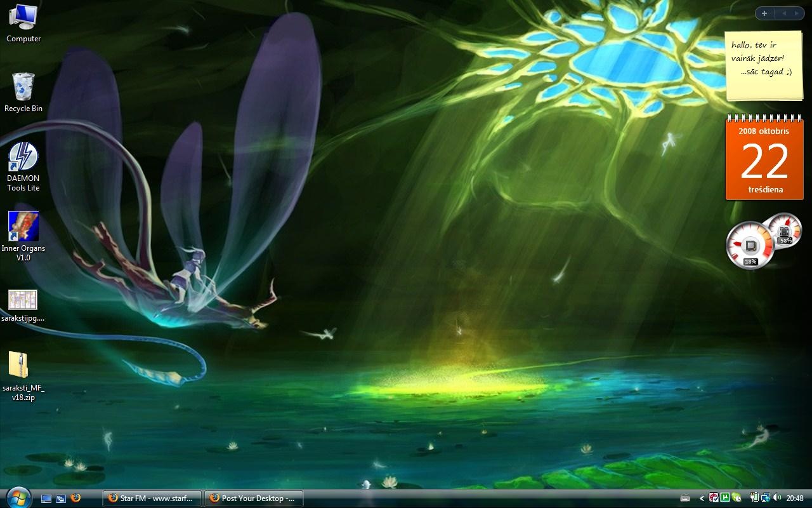This screenshot has height=508, width=812.
Task: Click "2008 oktobris" calendar header
Action: (764, 131)
